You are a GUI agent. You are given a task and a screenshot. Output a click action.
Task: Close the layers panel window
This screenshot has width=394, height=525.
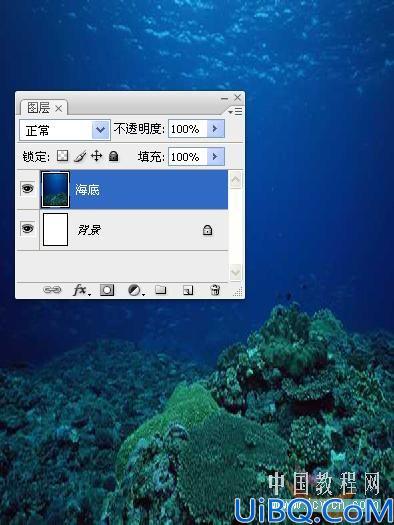click(237, 97)
